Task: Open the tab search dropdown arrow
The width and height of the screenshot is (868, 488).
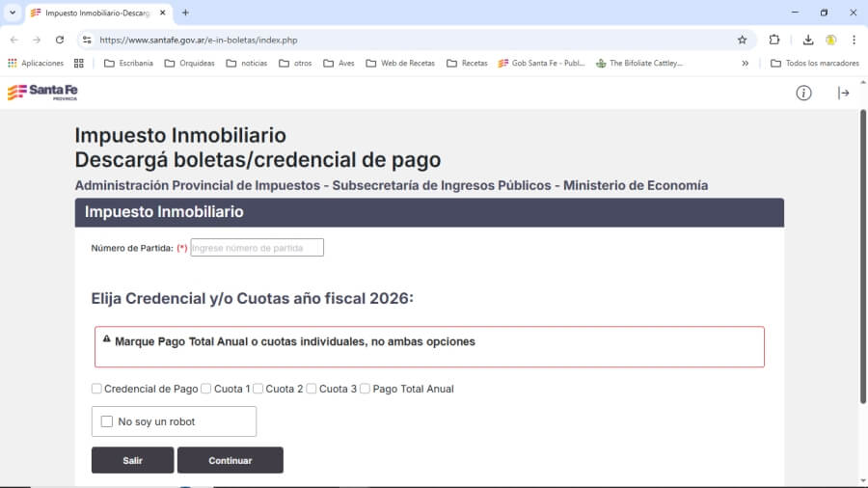Action: [13, 13]
